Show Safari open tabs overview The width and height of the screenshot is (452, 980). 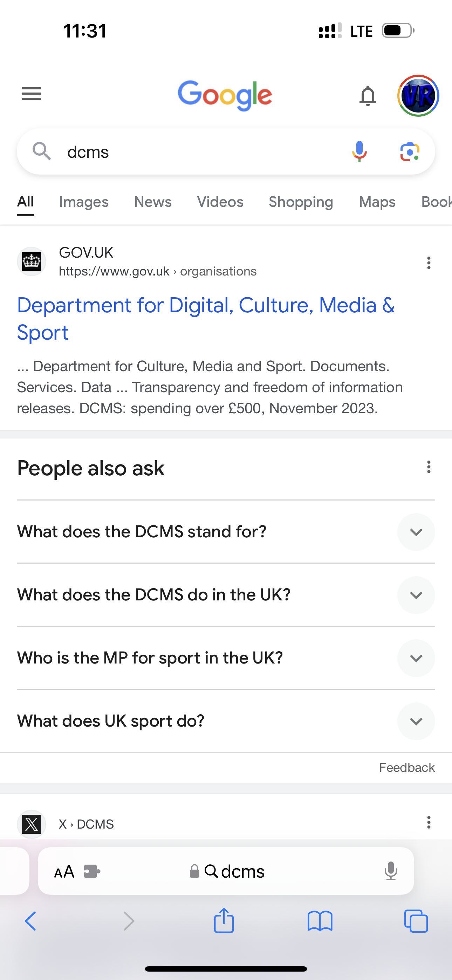pyautogui.click(x=416, y=921)
